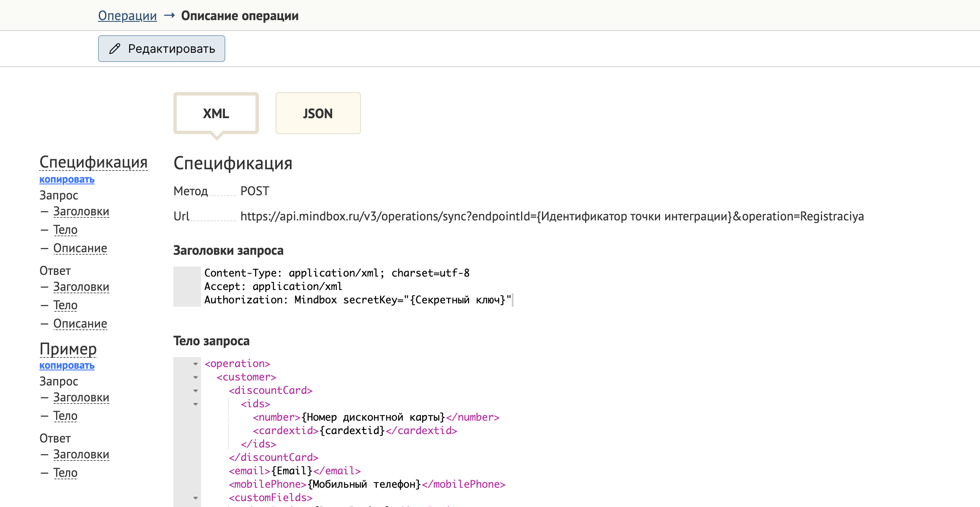980x507 pixels.
Task: Click the POST method value
Action: pos(255,191)
